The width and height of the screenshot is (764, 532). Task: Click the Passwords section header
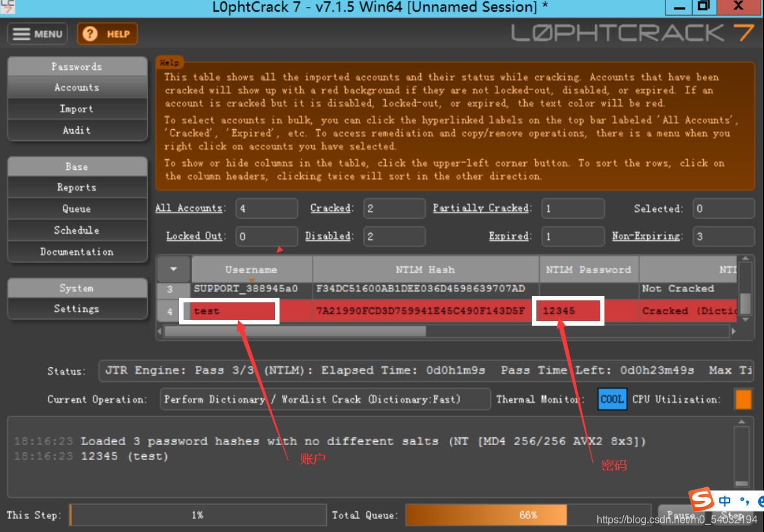click(x=77, y=67)
